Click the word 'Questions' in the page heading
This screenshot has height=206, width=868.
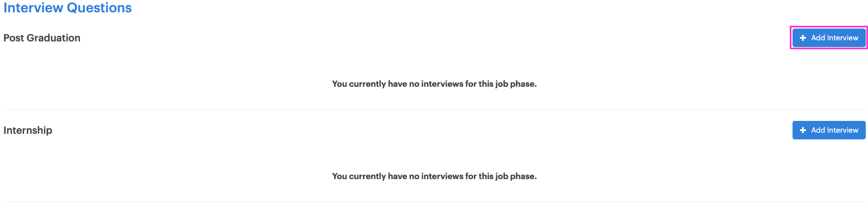99,8
